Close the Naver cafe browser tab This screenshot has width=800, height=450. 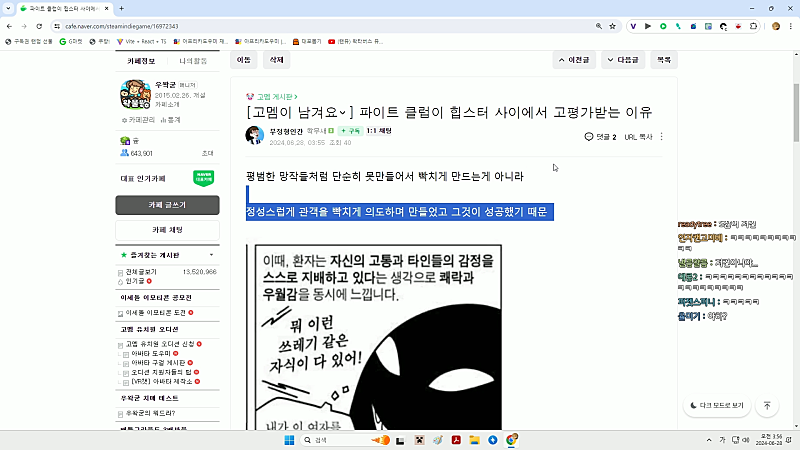pos(107,8)
